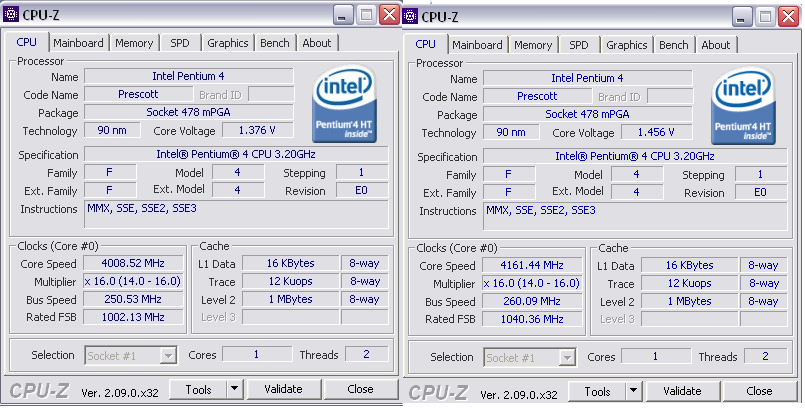The height and width of the screenshot is (411, 805).
Task: Click core speed value 4161.44 MHz
Action: pos(532,265)
